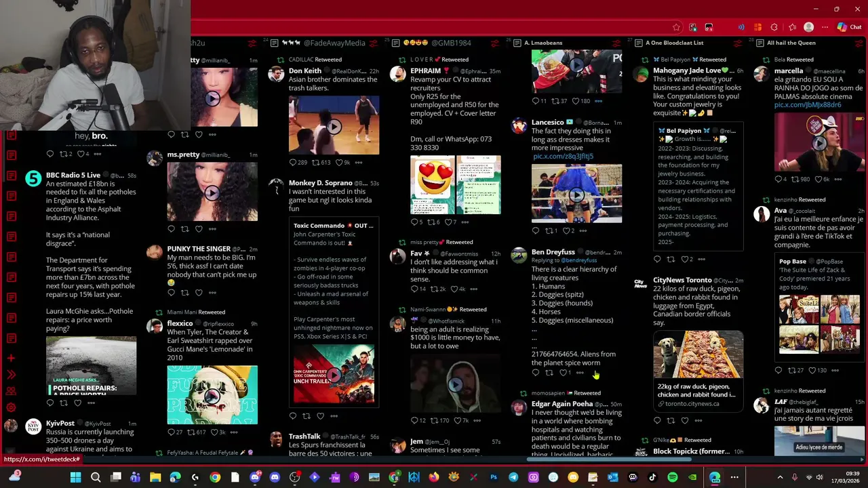Open Windows Start menu

[x=76, y=477]
